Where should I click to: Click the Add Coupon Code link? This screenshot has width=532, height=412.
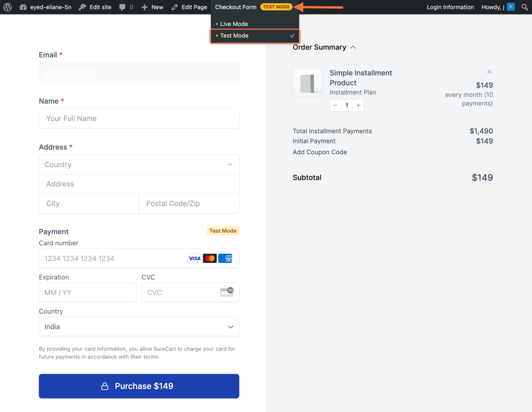click(x=319, y=152)
